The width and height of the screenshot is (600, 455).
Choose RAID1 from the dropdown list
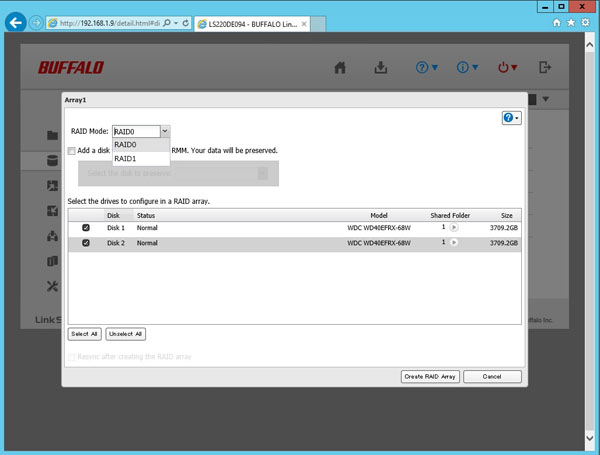click(x=141, y=158)
